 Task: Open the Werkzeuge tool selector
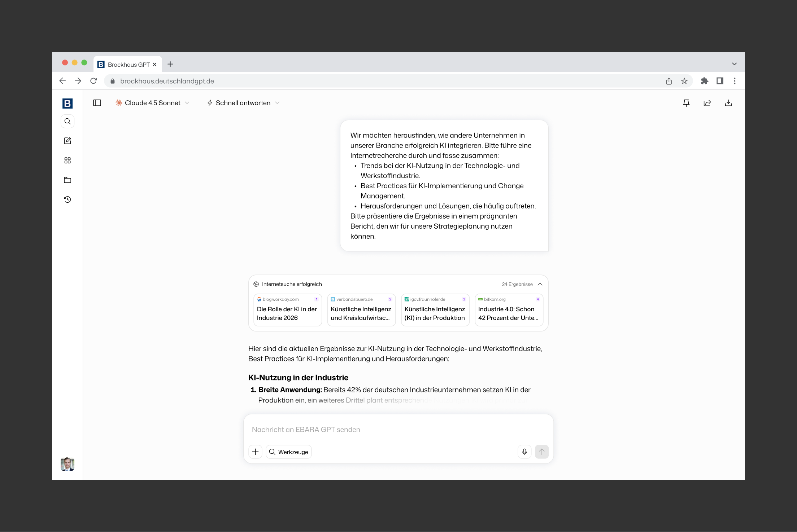pos(288,452)
